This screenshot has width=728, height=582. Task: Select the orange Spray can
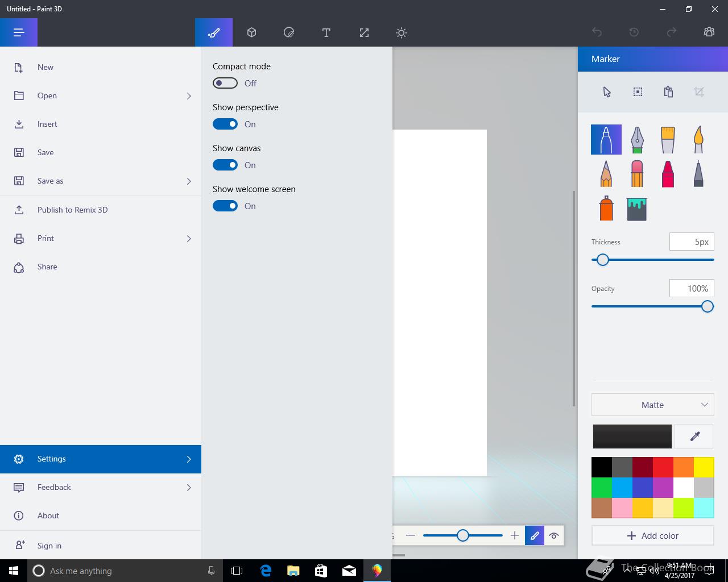pos(606,209)
